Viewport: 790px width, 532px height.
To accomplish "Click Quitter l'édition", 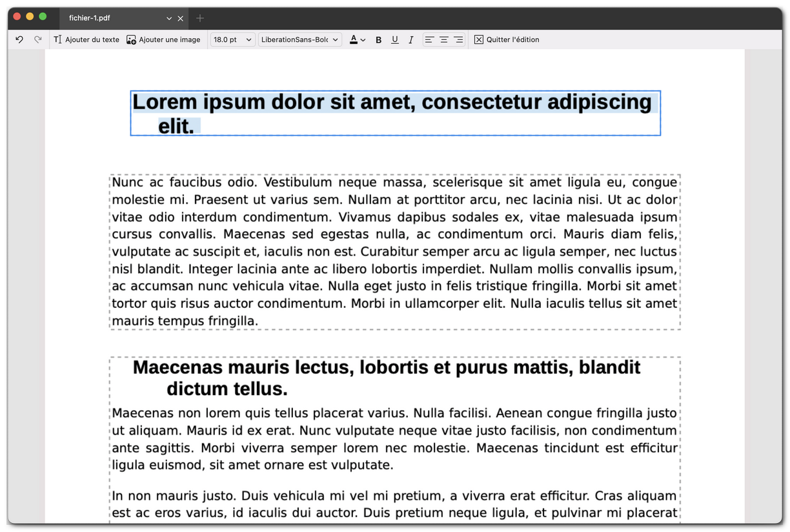I will tap(507, 39).
